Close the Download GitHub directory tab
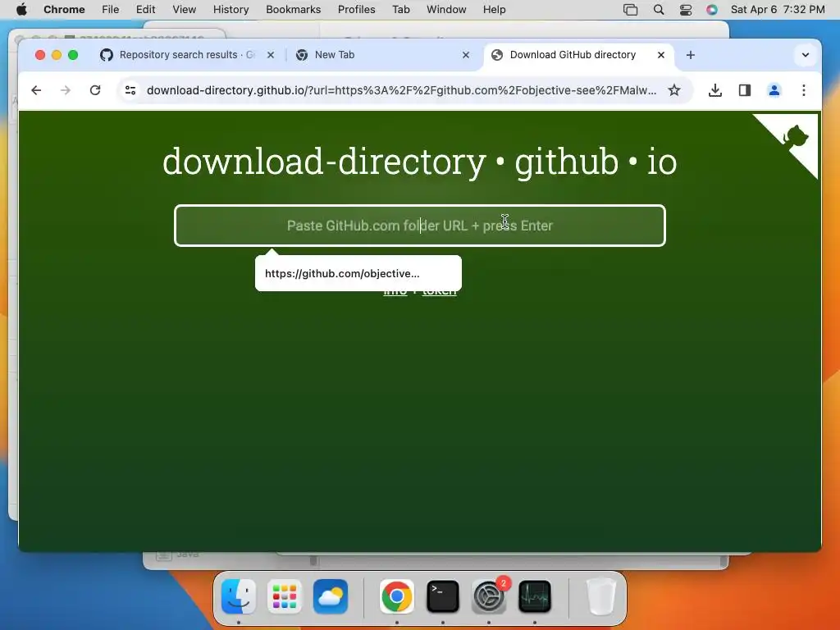The height and width of the screenshot is (630, 840). coord(661,55)
